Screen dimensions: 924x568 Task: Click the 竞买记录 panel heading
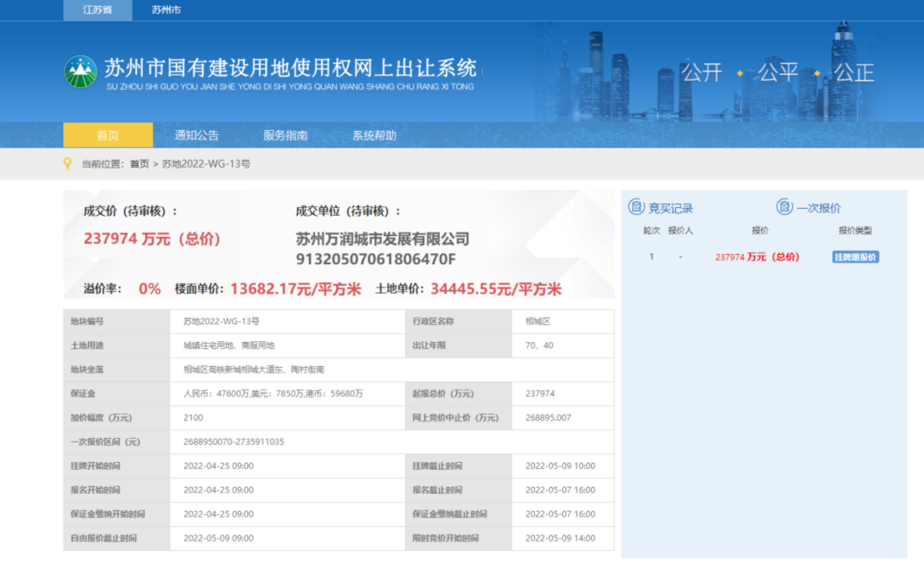pyautogui.click(x=670, y=208)
